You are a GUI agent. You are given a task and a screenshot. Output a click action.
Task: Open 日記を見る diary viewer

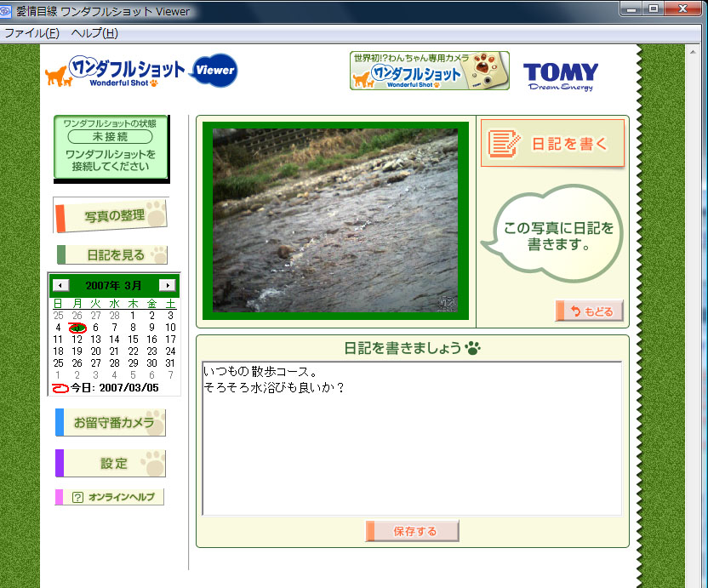click(112, 254)
